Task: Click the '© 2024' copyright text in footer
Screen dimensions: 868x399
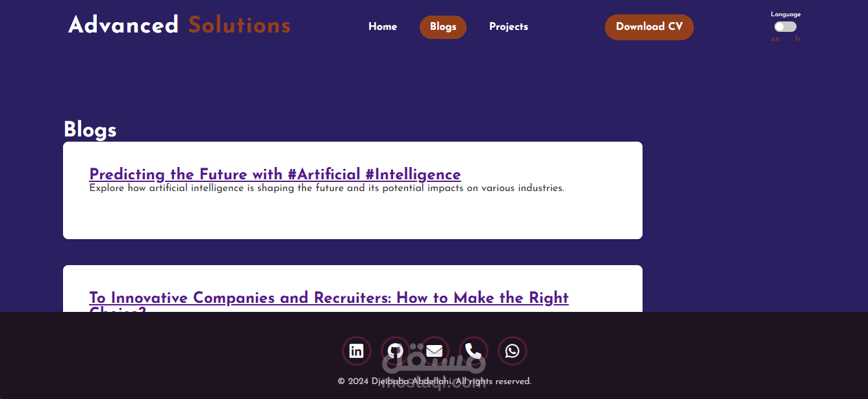Action: point(435,381)
